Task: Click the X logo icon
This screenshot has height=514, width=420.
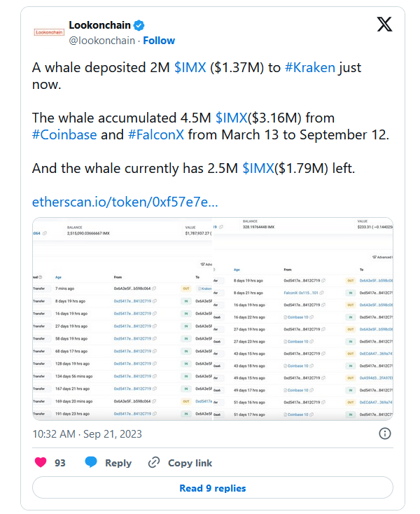Action: tap(384, 25)
